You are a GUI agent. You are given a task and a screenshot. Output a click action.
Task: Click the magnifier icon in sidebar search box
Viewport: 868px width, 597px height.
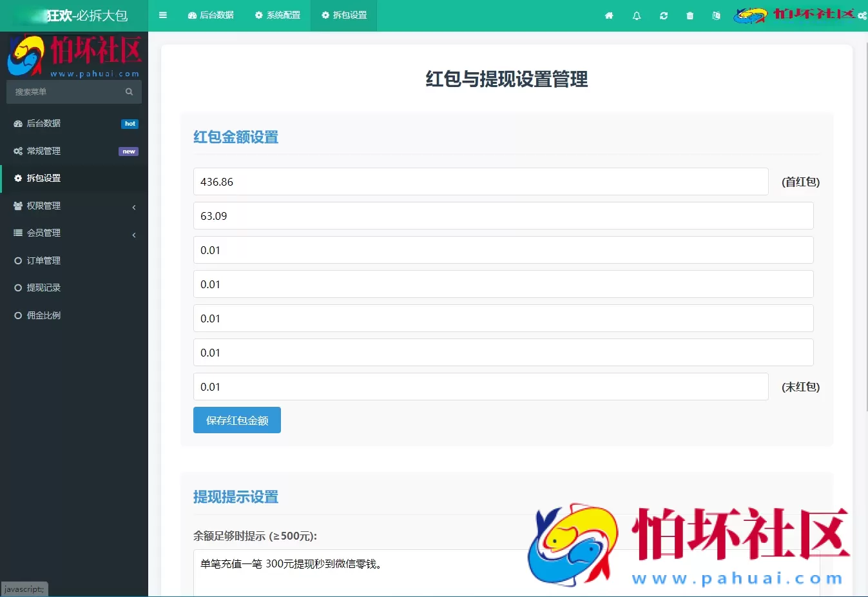[x=128, y=92]
